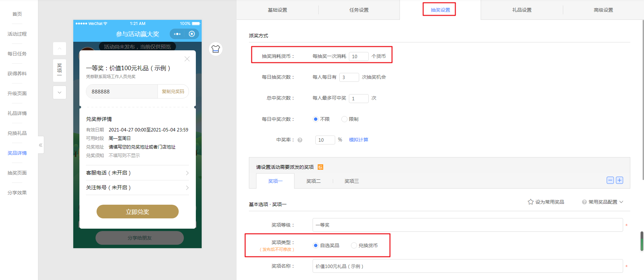Open the 高级设置 tab
644x280 pixels.
(x=603, y=10)
